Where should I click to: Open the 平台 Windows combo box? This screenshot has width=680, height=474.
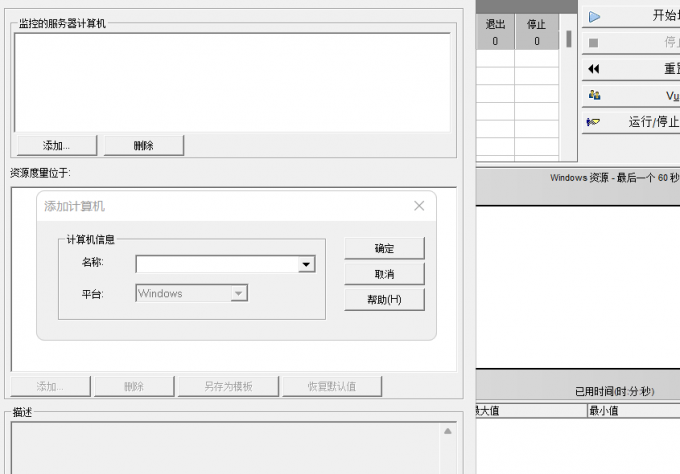[192, 293]
